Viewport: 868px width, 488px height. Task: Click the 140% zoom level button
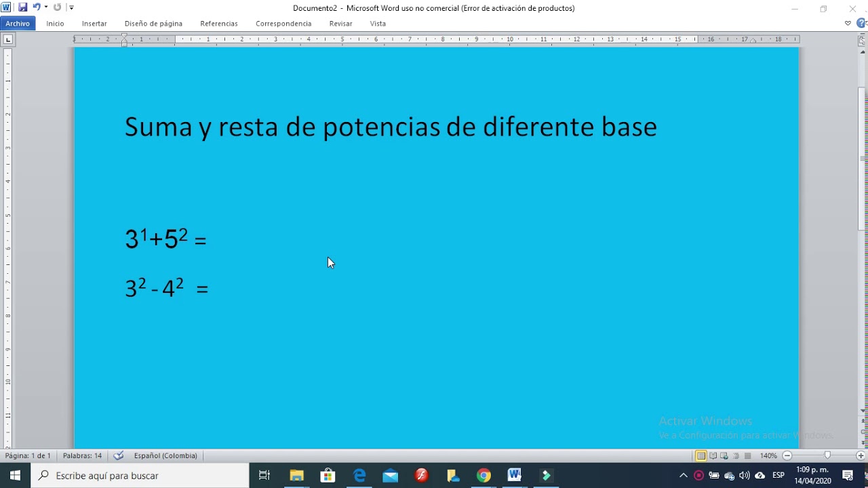768,455
